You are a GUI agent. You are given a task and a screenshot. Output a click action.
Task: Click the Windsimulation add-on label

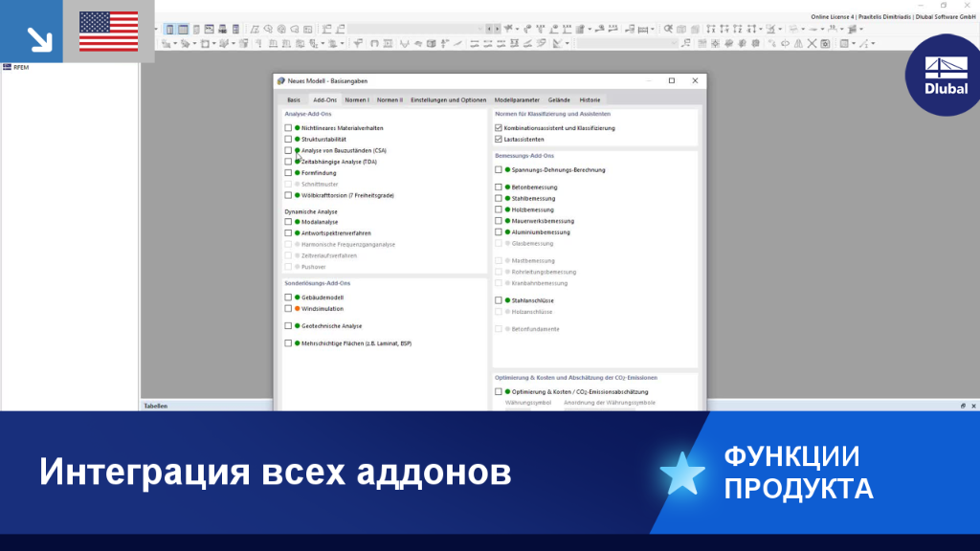click(x=323, y=309)
